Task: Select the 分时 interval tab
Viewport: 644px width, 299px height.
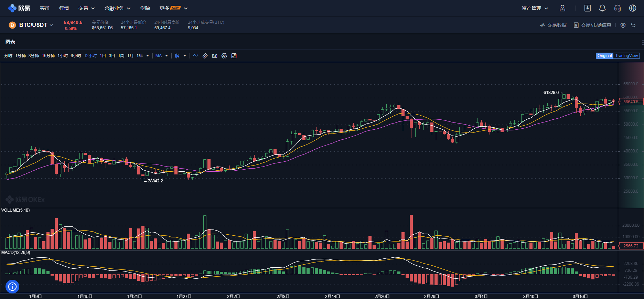Action: [8, 56]
